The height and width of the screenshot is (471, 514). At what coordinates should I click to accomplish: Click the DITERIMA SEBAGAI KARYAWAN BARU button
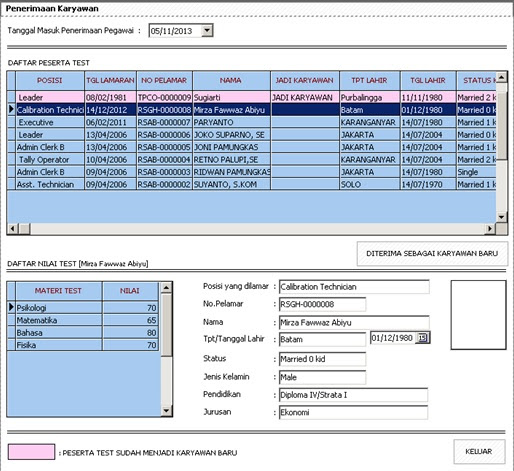pyautogui.click(x=432, y=253)
